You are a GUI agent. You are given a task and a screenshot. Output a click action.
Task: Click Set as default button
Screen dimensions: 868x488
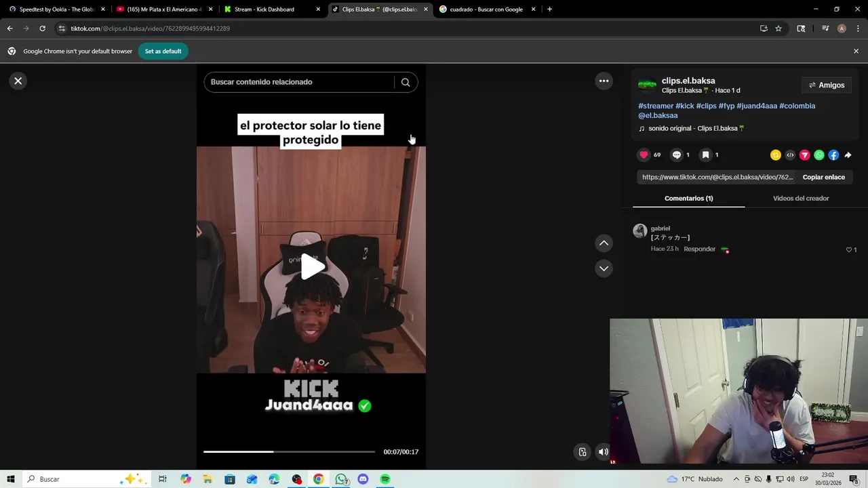[163, 51]
